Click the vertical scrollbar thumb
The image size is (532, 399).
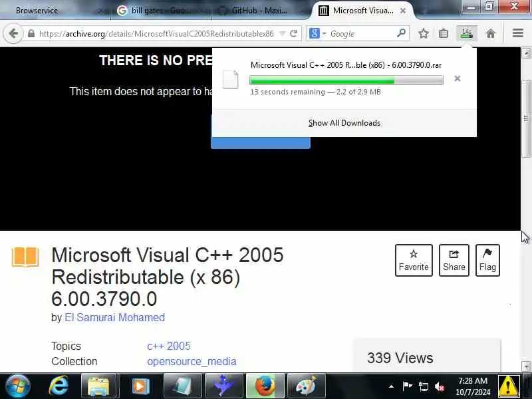(x=526, y=118)
